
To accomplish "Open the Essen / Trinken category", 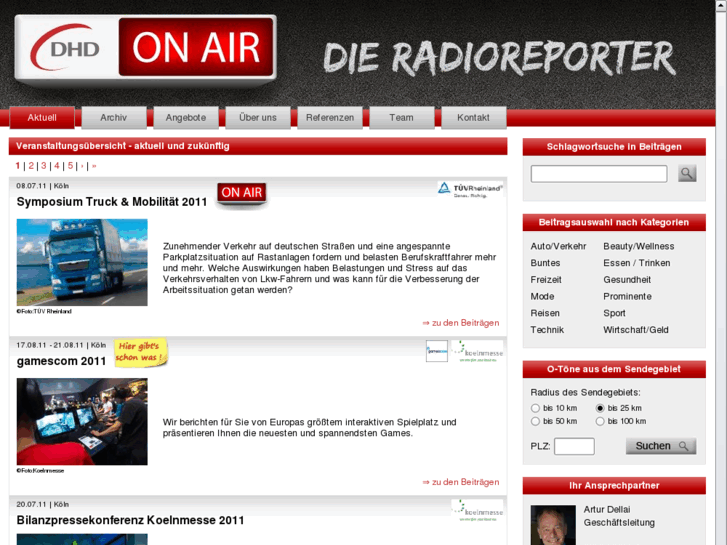I will pos(637,263).
